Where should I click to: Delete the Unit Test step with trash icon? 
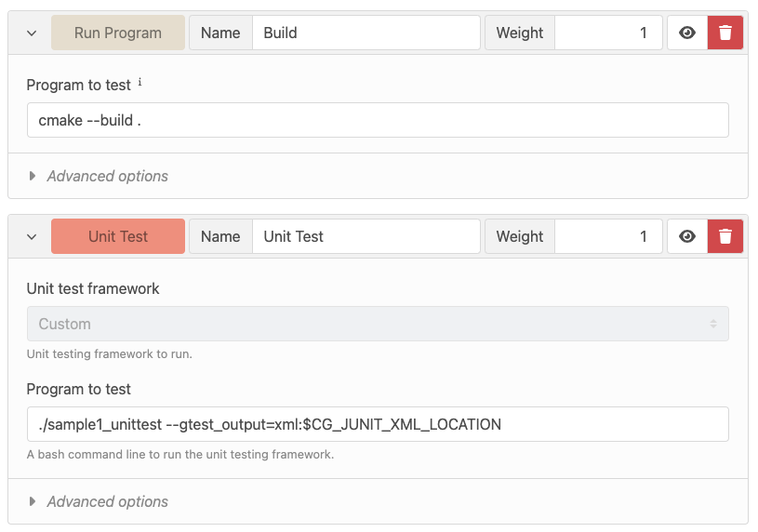tap(725, 236)
